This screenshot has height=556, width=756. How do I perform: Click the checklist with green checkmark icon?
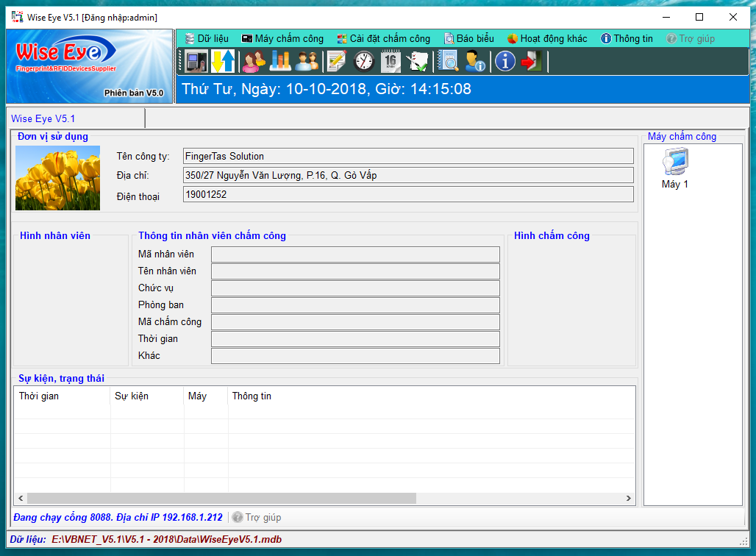pos(417,61)
